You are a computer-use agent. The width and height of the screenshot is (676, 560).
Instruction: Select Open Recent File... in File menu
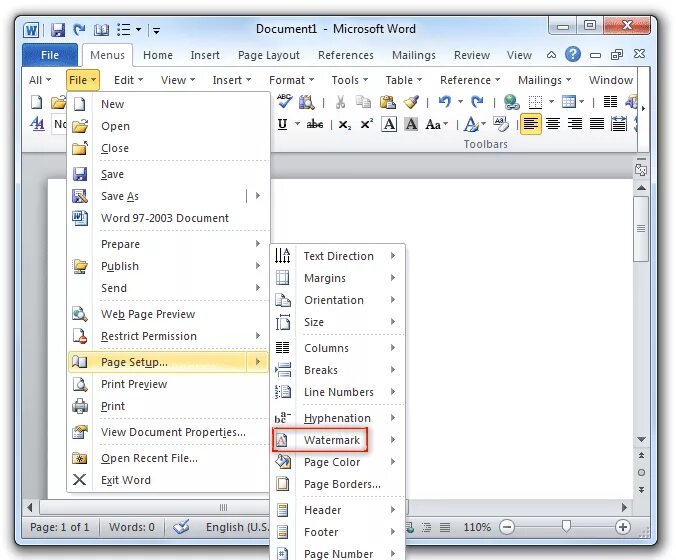pos(168,458)
